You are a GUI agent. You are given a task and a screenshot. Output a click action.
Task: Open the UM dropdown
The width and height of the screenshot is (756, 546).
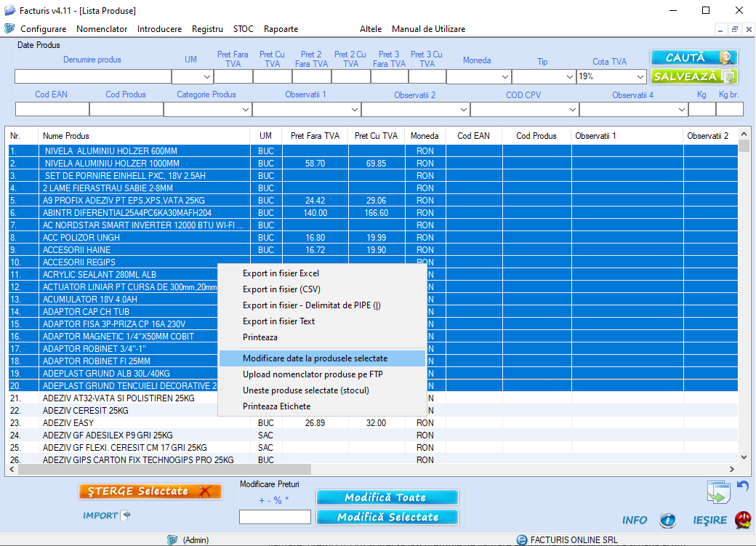pos(207,76)
